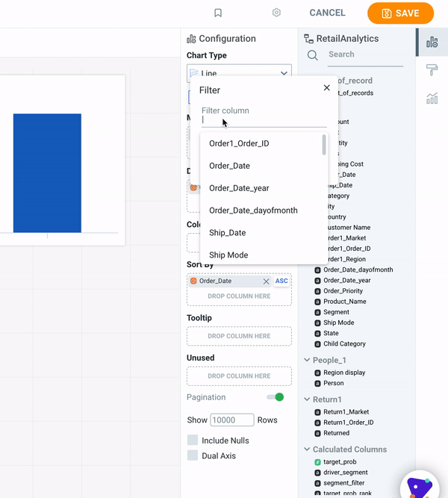Click type icon beside State
Screen dimensions: 448x498
(317, 334)
